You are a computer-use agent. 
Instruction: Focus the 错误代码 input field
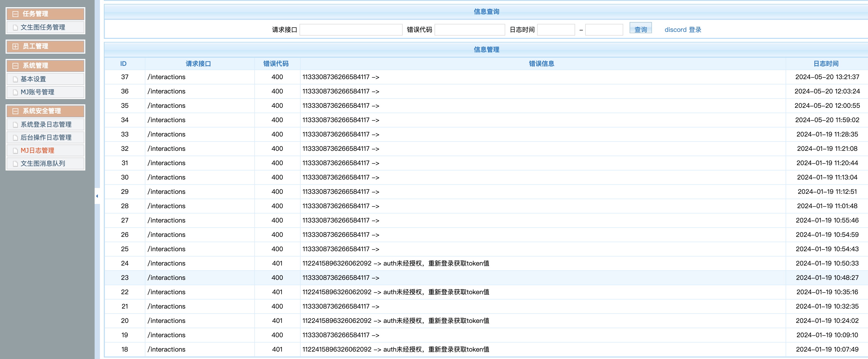tap(470, 30)
